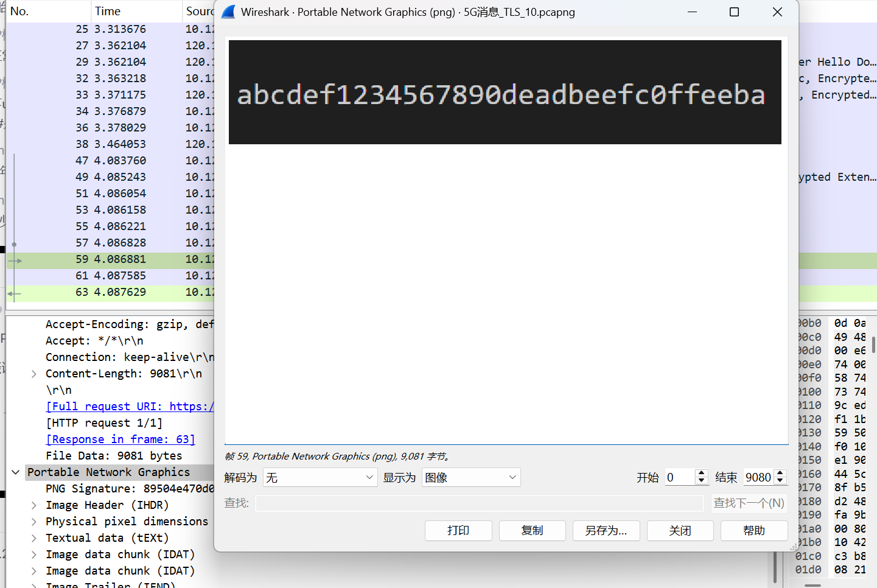Screen dimensions: 877x588
Task: Expand the Image Header (IHDR) node
Action: [34, 505]
